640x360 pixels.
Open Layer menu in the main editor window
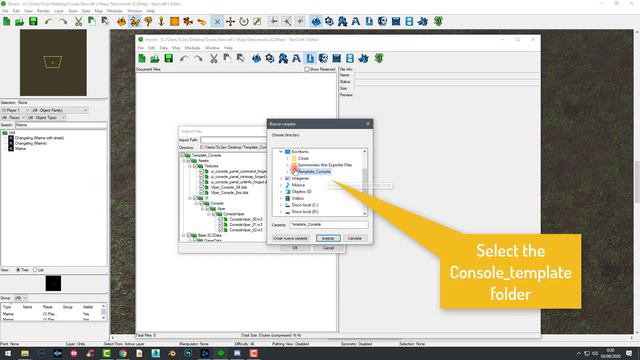pyautogui.click(x=59, y=11)
